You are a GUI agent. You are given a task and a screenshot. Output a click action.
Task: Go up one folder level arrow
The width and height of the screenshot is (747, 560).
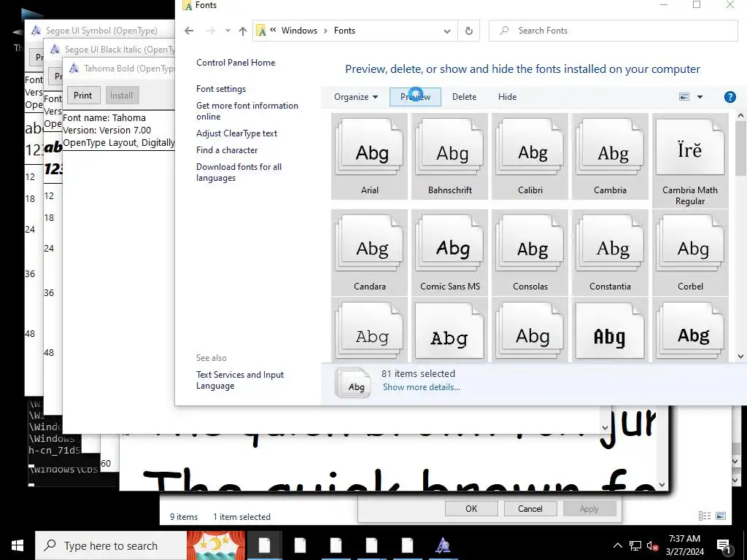pos(243,31)
